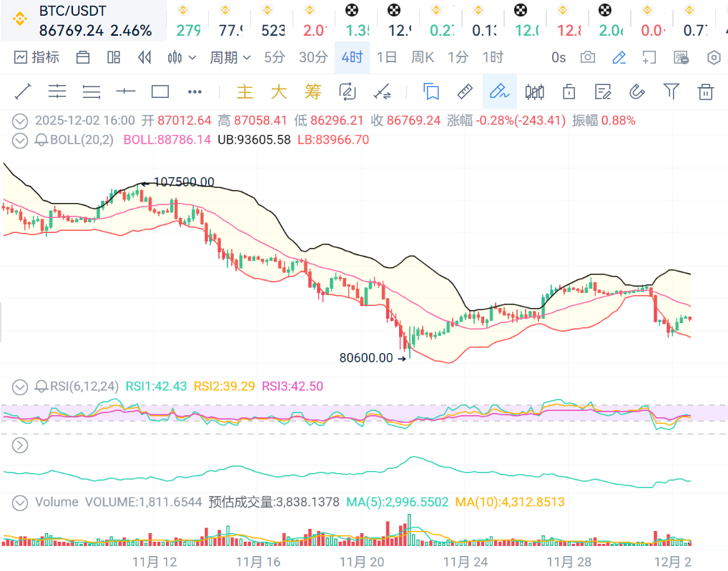The height and width of the screenshot is (571, 728).
Task: Select the horizontal line drawing tool
Action: (126, 91)
